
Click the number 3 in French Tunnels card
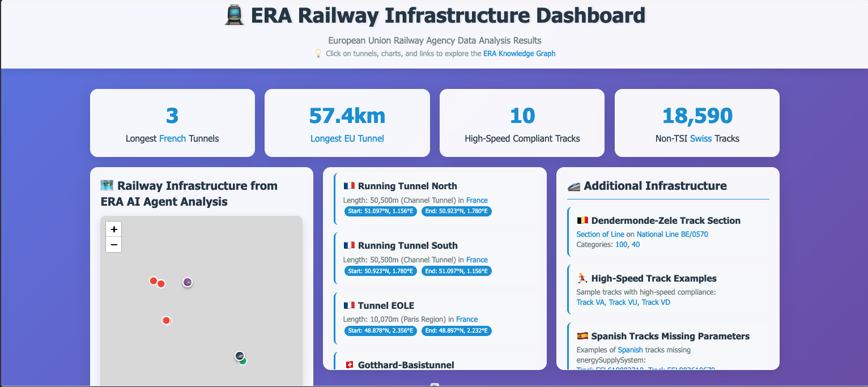pyautogui.click(x=172, y=116)
